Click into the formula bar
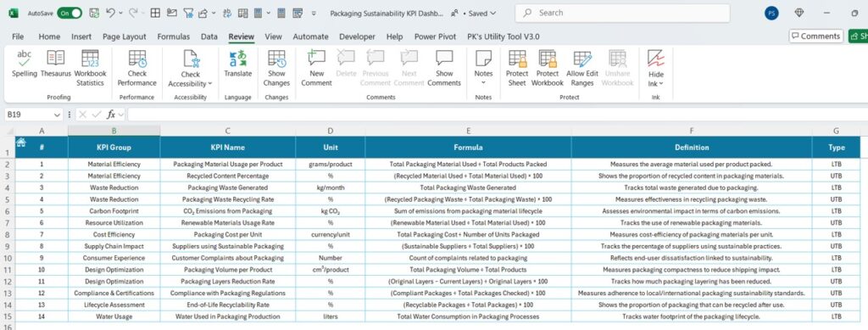This screenshot has width=868, height=330. point(497,115)
